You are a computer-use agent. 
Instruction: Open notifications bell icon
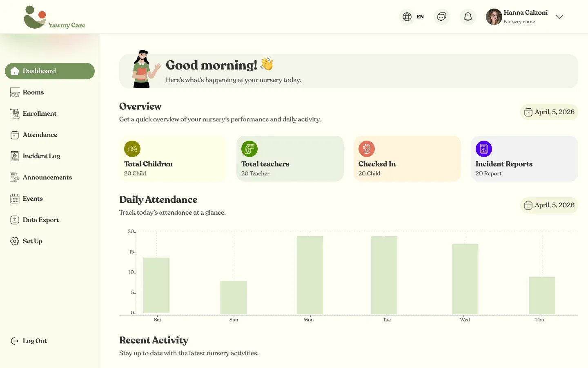coord(468,17)
